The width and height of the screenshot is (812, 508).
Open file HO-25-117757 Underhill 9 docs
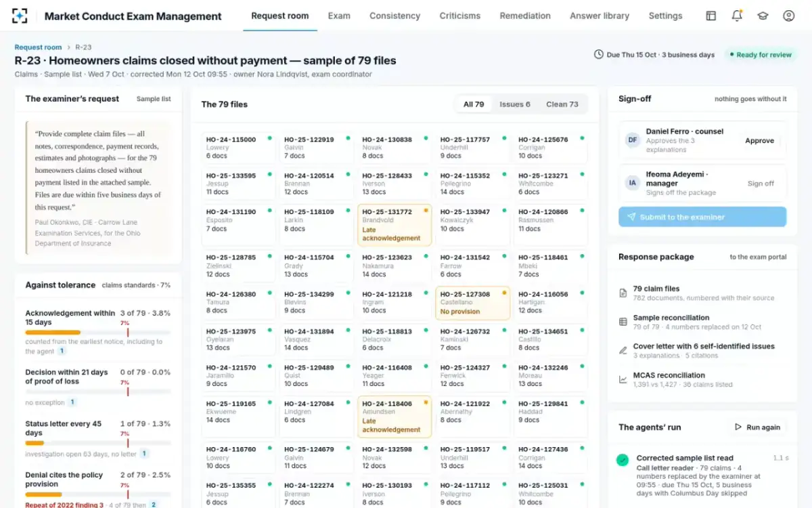click(472, 147)
